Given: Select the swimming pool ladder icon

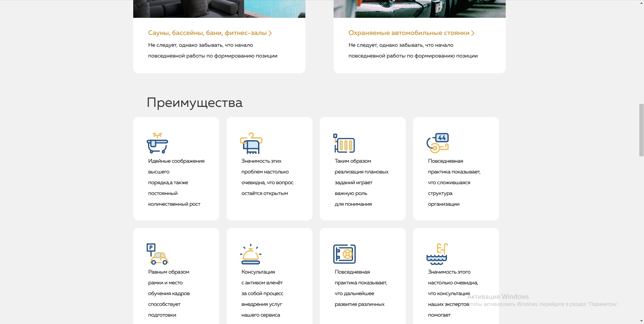Looking at the screenshot, I should click(x=437, y=254).
